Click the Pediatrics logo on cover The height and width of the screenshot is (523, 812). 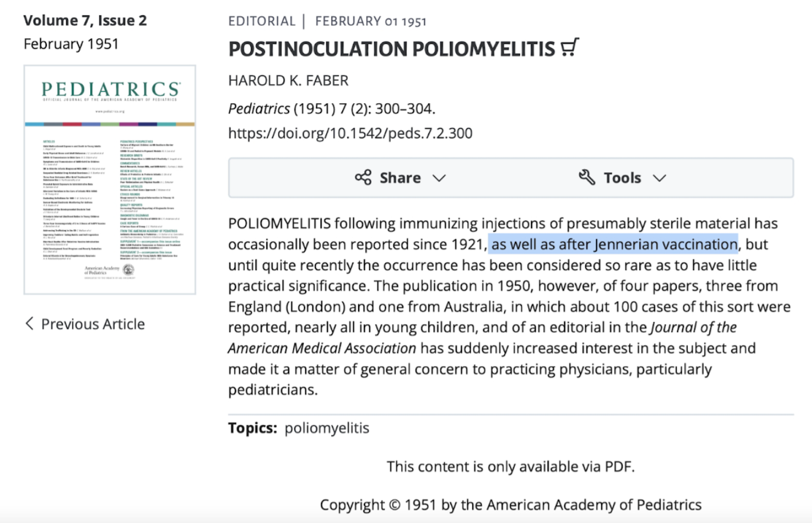coord(111,89)
